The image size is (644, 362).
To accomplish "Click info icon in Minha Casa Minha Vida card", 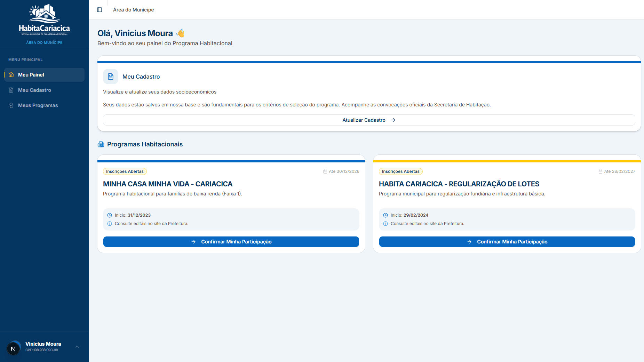I will tap(110, 224).
